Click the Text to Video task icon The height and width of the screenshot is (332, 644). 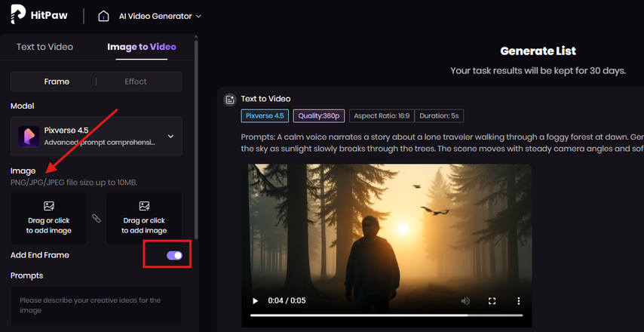[x=229, y=99]
